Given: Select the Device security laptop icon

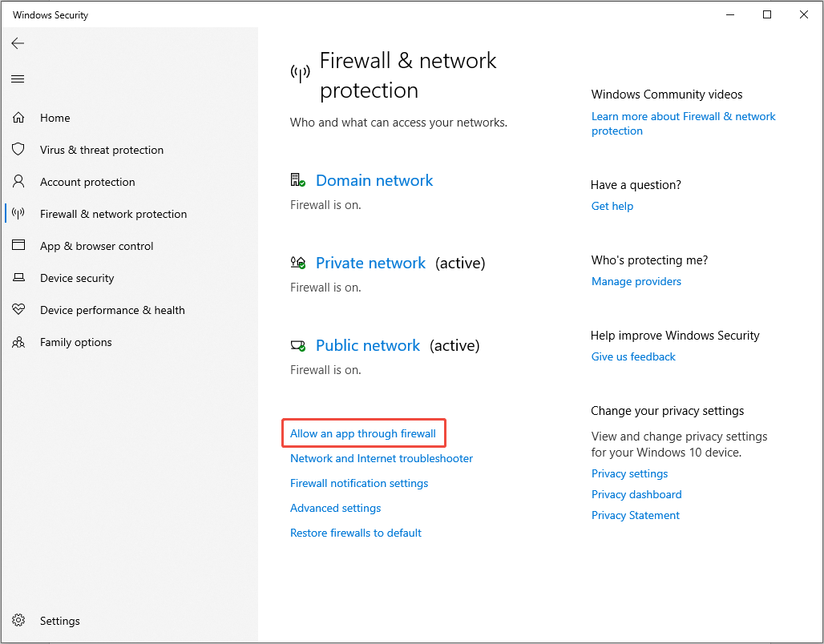Looking at the screenshot, I should pos(18,278).
